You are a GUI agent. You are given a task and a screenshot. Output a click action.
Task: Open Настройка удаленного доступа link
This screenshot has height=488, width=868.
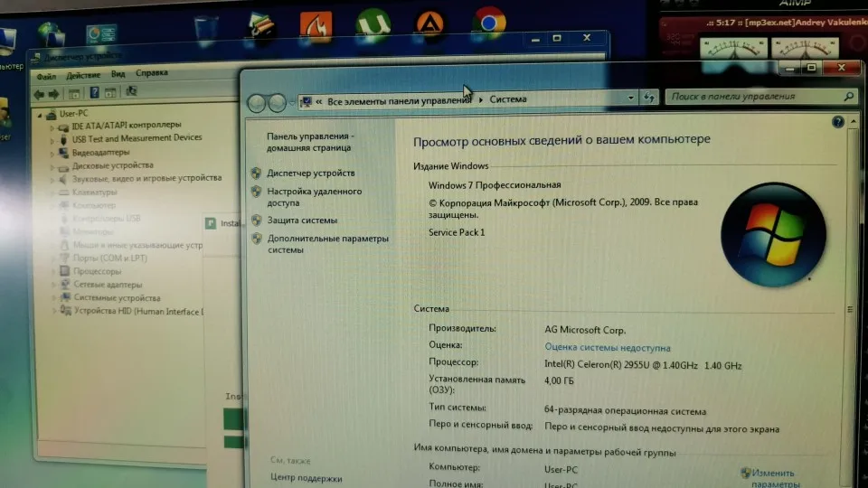(314, 197)
